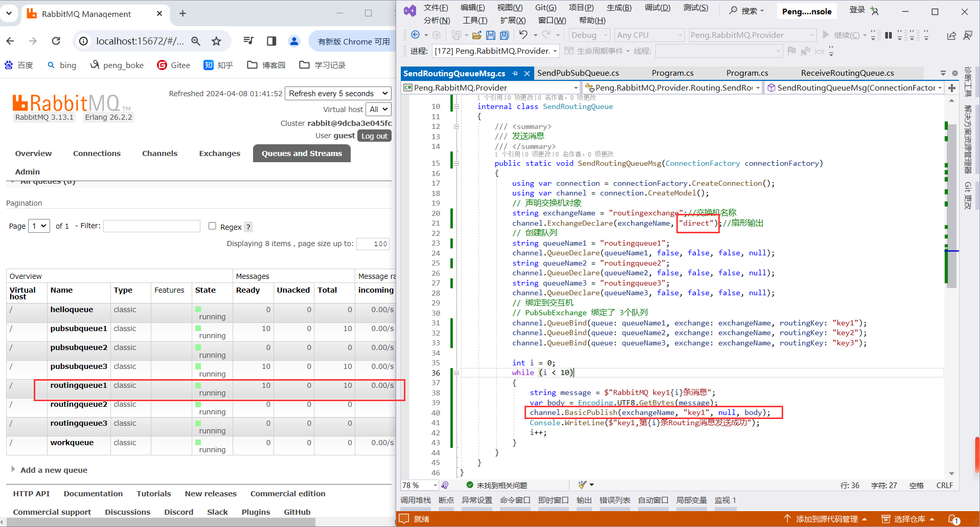Save current file in Visual Studio
Image resolution: width=980 pixels, height=527 pixels.
[x=491, y=35]
